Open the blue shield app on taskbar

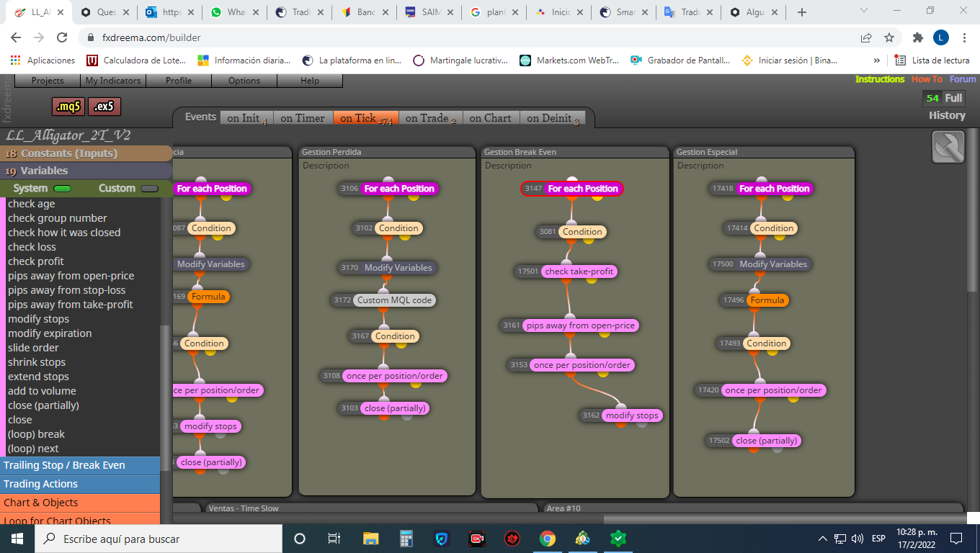pyautogui.click(x=442, y=539)
